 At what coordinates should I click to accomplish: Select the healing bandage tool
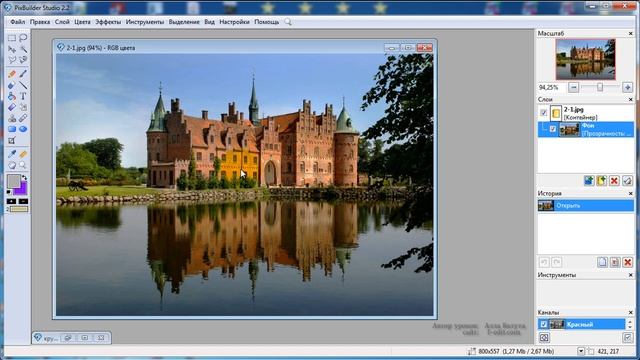pyautogui.click(x=23, y=118)
